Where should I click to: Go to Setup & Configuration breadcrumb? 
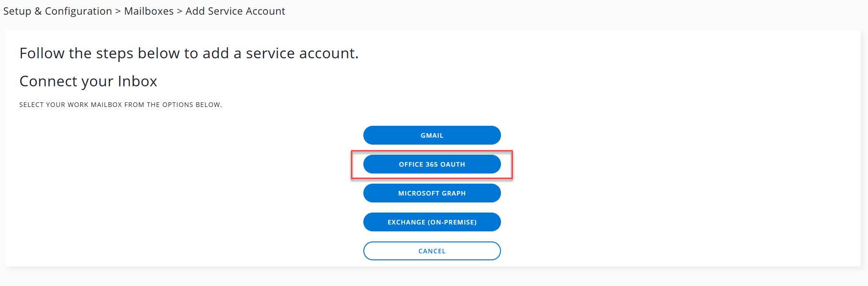tap(57, 11)
